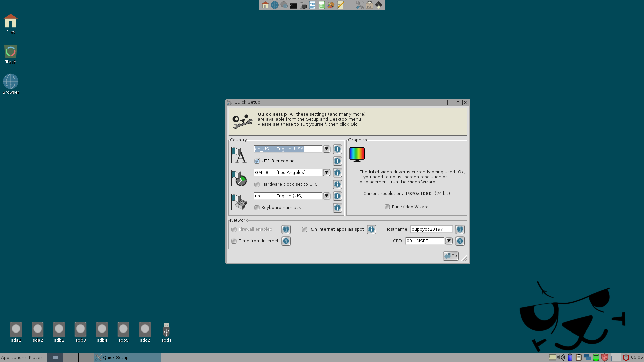Show info for Hardware clock set to UTC
Screen dimensions: 644x362
click(x=337, y=184)
